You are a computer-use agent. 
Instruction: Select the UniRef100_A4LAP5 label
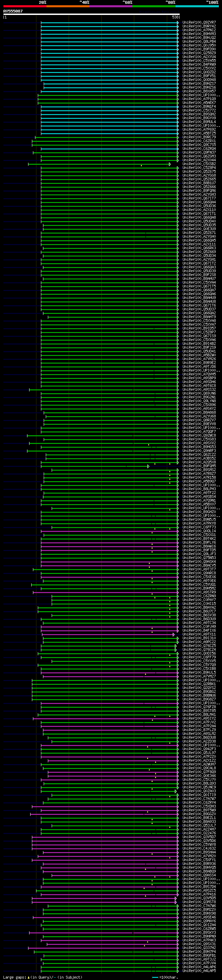tap(199, 971)
